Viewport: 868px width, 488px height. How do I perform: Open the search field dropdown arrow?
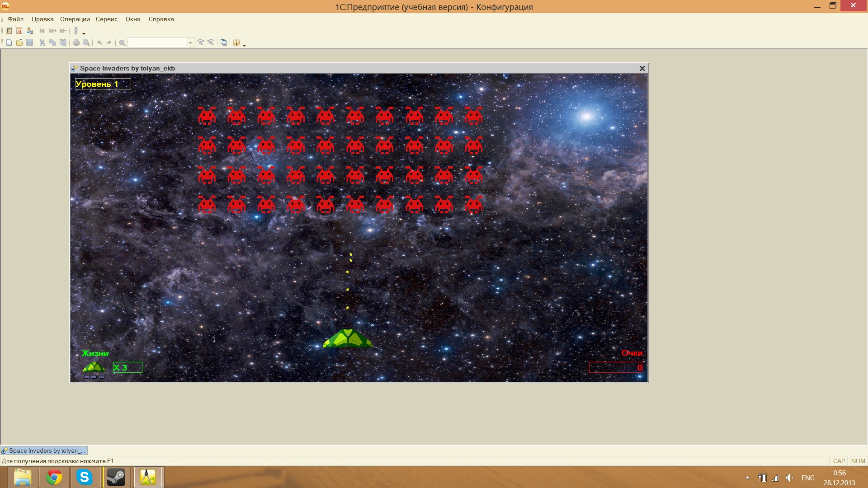190,42
